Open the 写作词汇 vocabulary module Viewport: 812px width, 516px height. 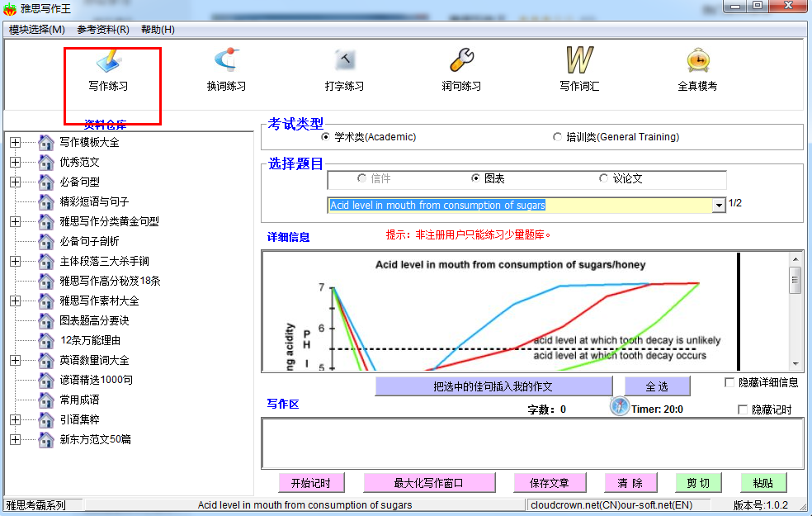pos(579,70)
